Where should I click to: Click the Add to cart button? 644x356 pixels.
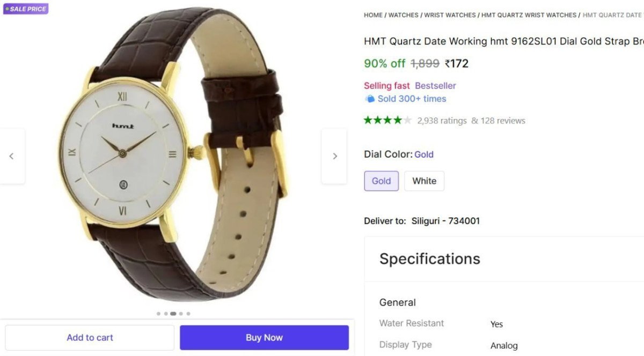(89, 337)
